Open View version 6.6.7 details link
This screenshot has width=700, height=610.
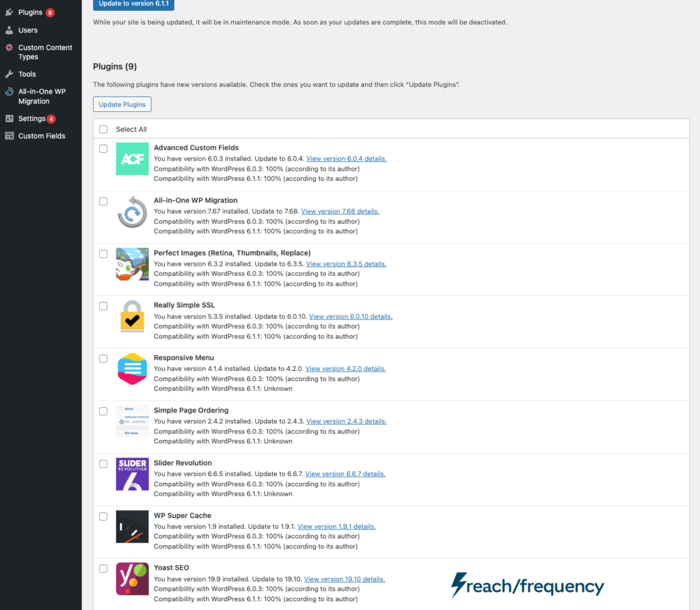pos(345,474)
